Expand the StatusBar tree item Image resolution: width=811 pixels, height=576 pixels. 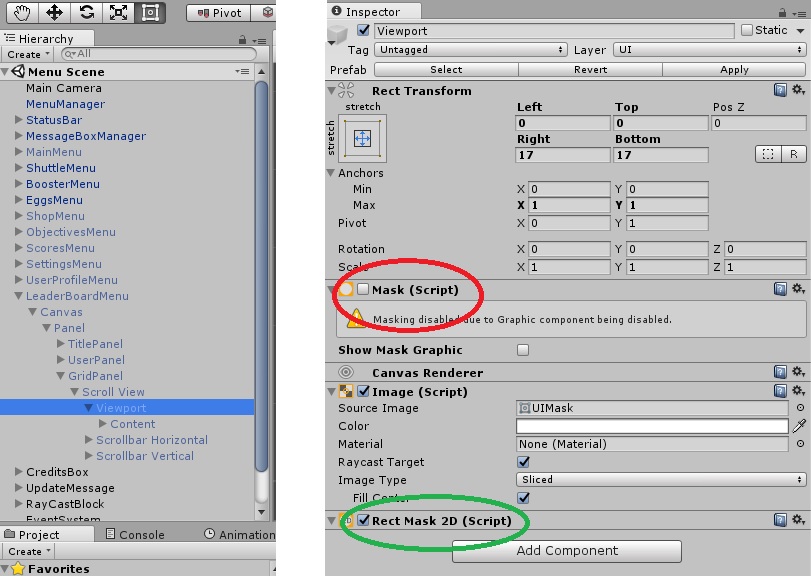(x=19, y=119)
